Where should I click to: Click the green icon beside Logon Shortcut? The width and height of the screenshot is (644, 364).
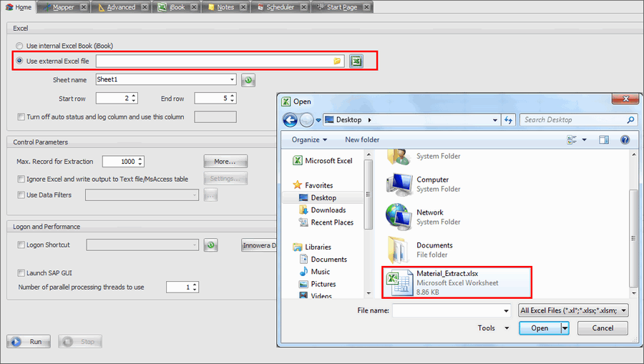[x=210, y=245]
